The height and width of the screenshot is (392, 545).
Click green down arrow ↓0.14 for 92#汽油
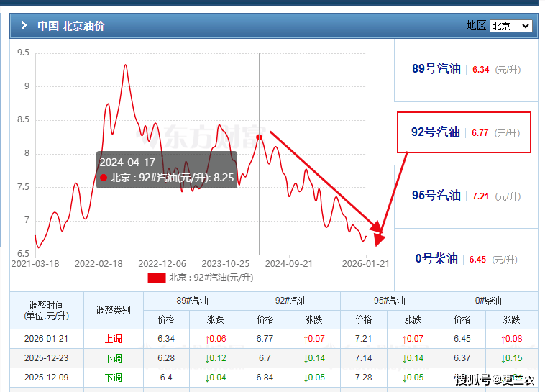(x=315, y=358)
